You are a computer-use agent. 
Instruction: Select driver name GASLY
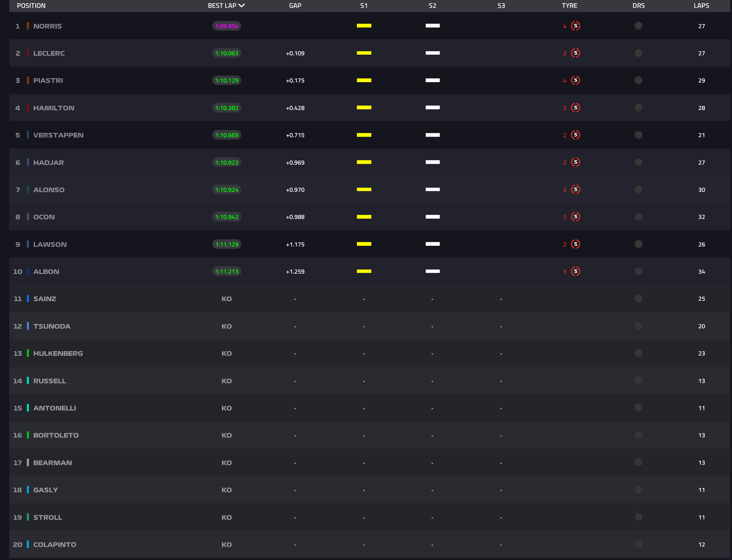pos(46,490)
